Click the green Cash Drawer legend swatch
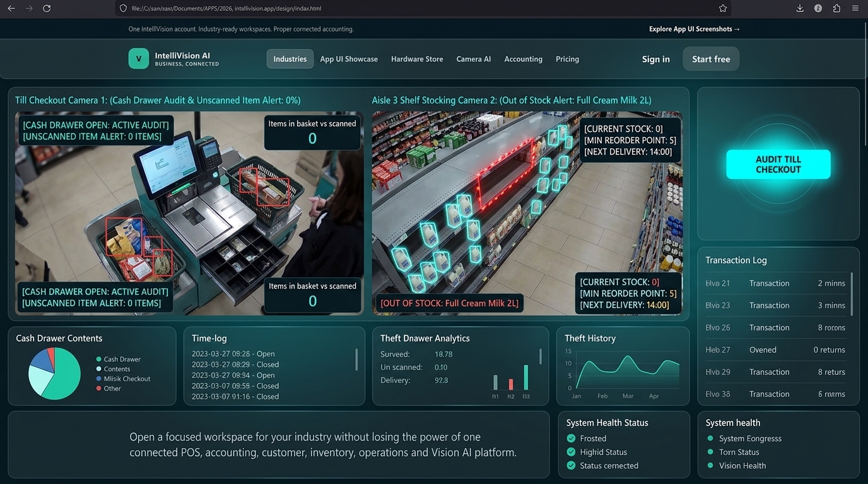The width and height of the screenshot is (868, 484). [x=98, y=359]
